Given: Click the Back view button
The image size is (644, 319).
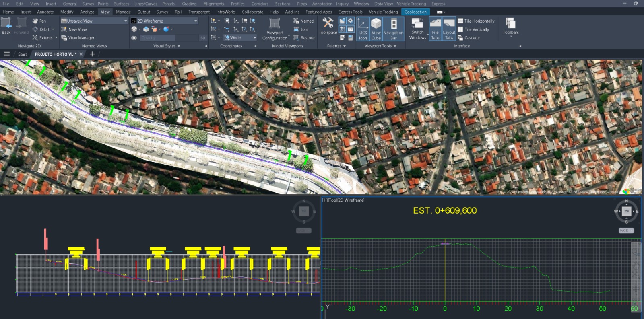Looking at the screenshot, I should 6,26.
